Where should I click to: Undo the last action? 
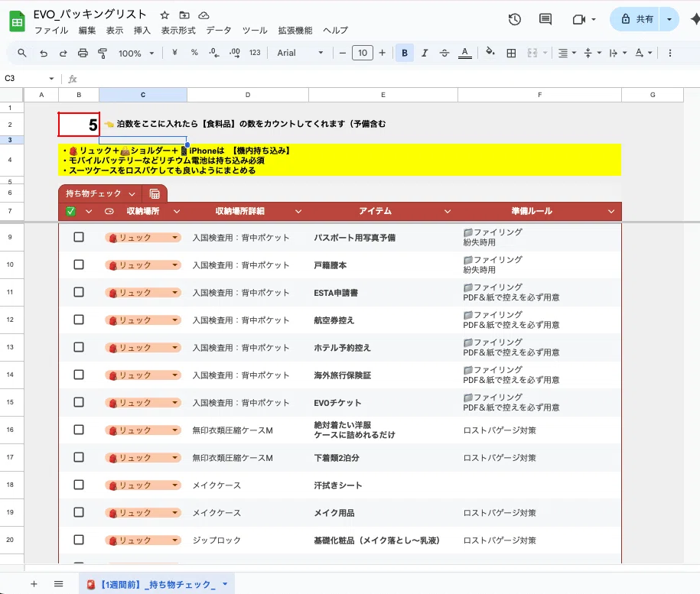pyautogui.click(x=44, y=53)
